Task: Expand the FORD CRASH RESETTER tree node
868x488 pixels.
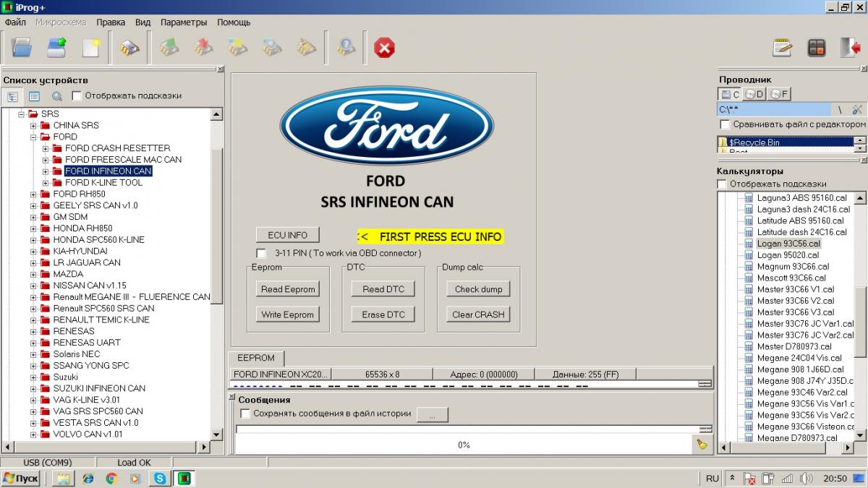Action: (46, 148)
